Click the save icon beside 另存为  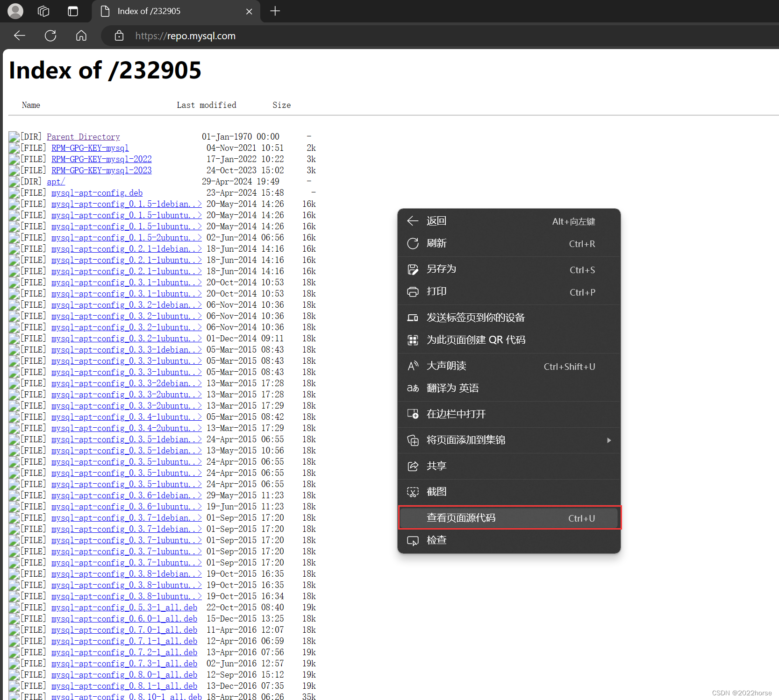click(x=413, y=269)
